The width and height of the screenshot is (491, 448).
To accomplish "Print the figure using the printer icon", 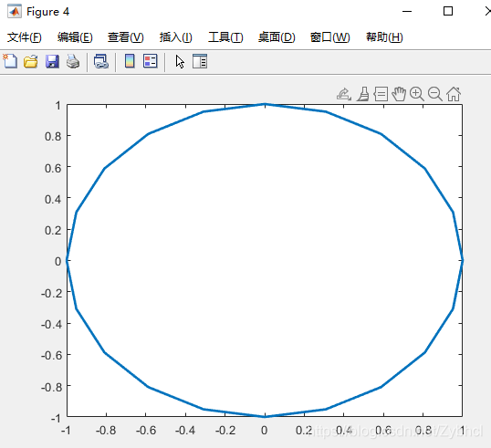I will [73, 61].
